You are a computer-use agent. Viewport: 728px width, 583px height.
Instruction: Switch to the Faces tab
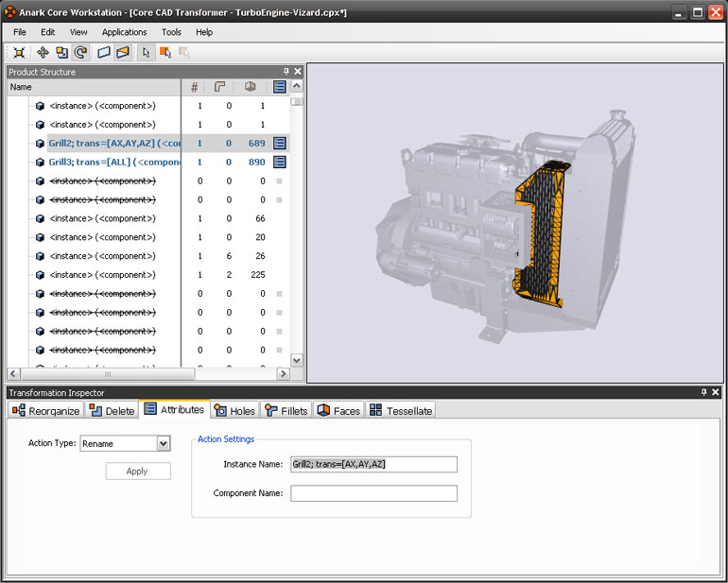(338, 410)
